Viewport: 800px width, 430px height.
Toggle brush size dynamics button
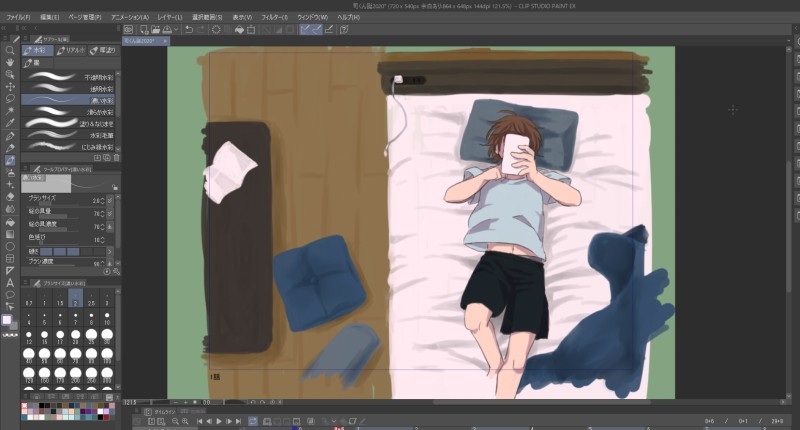pyautogui.click(x=110, y=200)
